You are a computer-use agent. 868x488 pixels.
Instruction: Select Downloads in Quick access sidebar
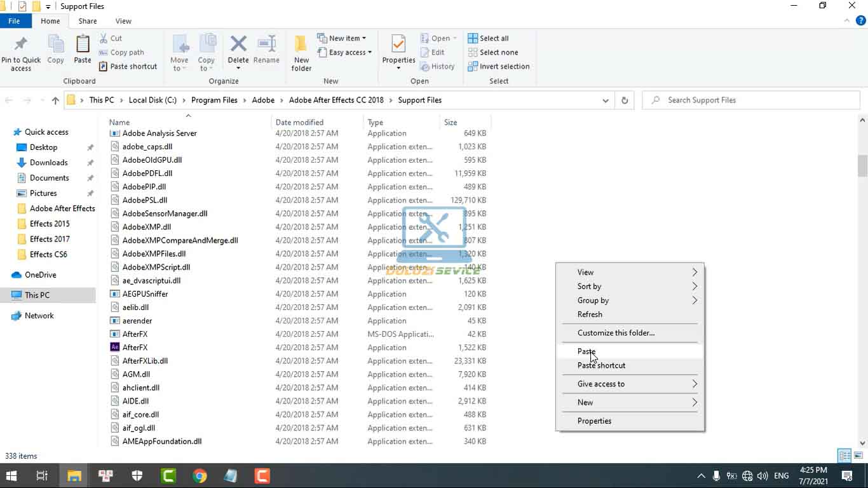click(48, 163)
